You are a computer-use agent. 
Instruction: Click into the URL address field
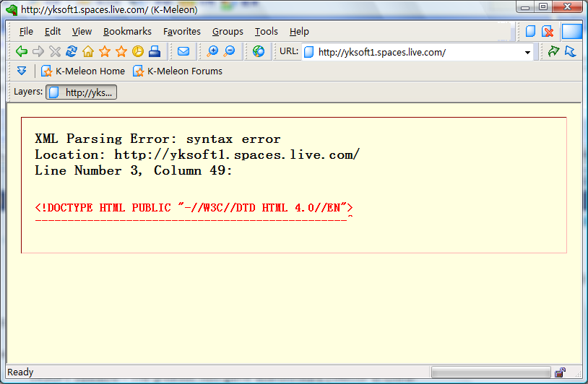pos(415,52)
